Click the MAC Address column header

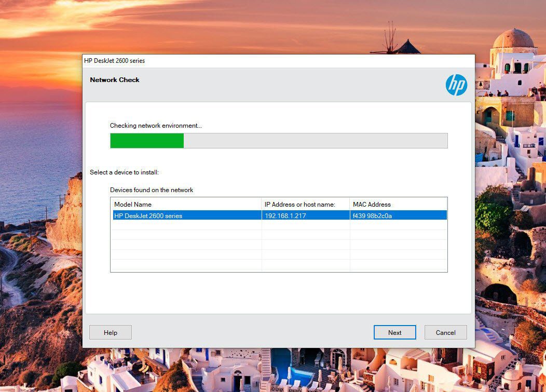[399, 204]
